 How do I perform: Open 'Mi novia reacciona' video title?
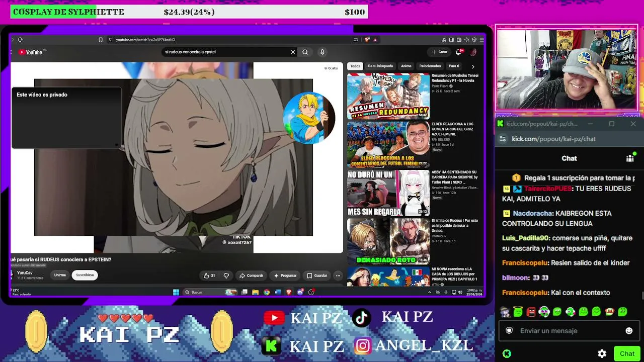coord(455,273)
